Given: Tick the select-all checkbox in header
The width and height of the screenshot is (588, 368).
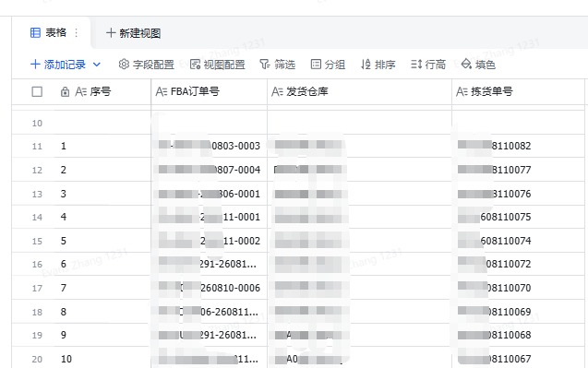Looking at the screenshot, I should pos(37,92).
